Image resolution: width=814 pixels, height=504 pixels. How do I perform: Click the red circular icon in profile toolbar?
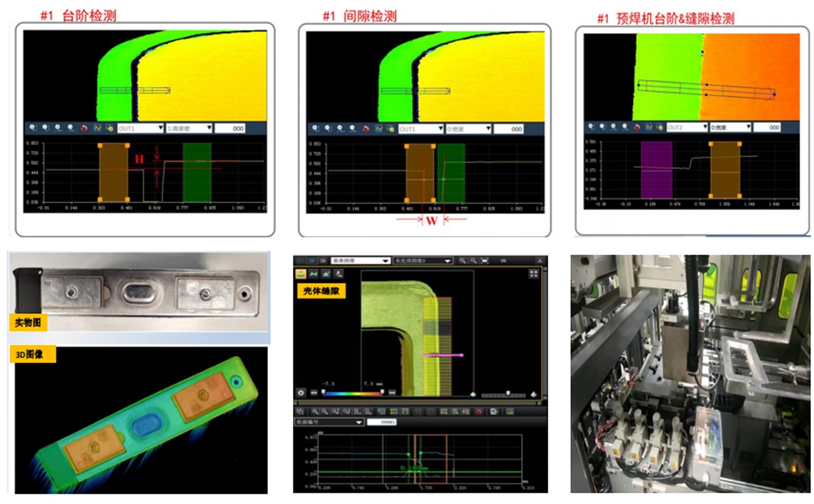coord(478,411)
